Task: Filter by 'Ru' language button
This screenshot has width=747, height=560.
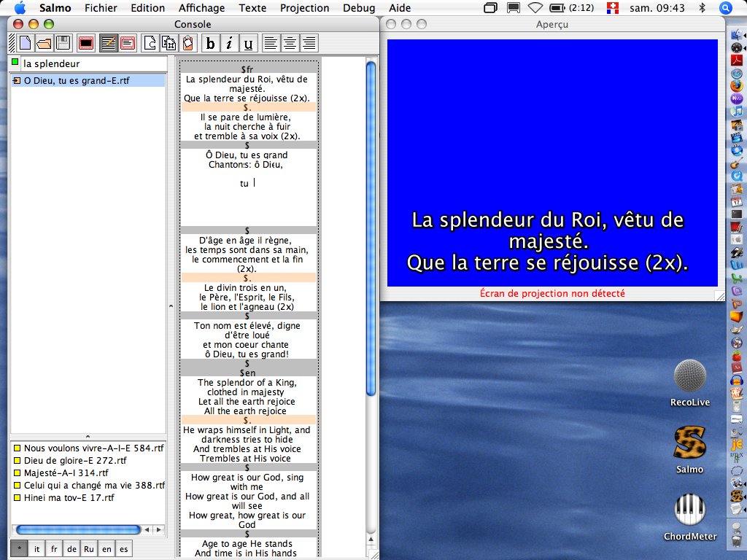Action: 89,549
